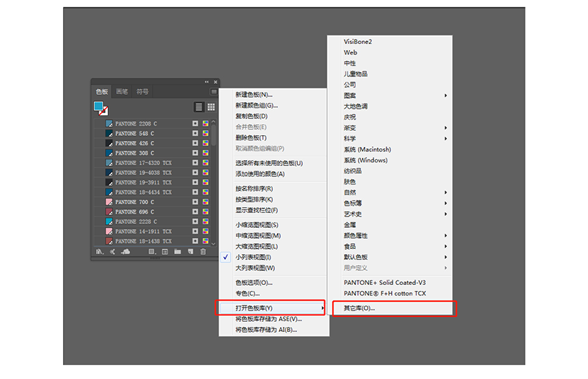Switch to thumbnail grid view icon
This screenshot has width=588, height=379.
pos(211,107)
